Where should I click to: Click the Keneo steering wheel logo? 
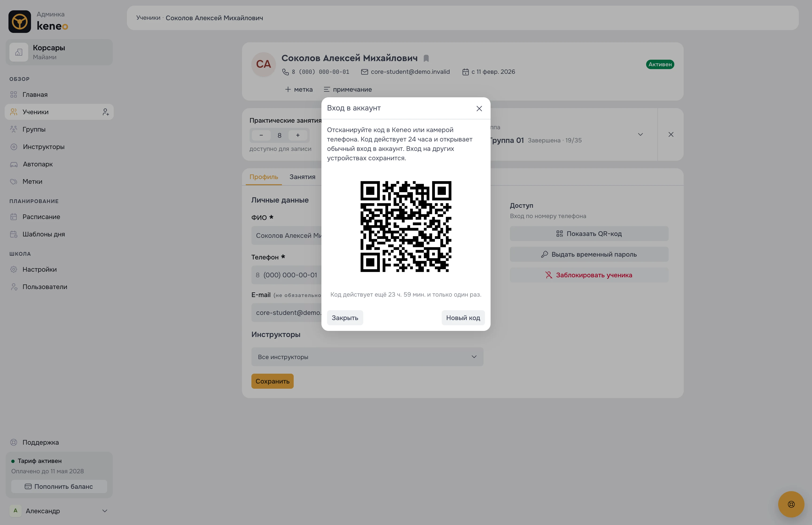(20, 21)
